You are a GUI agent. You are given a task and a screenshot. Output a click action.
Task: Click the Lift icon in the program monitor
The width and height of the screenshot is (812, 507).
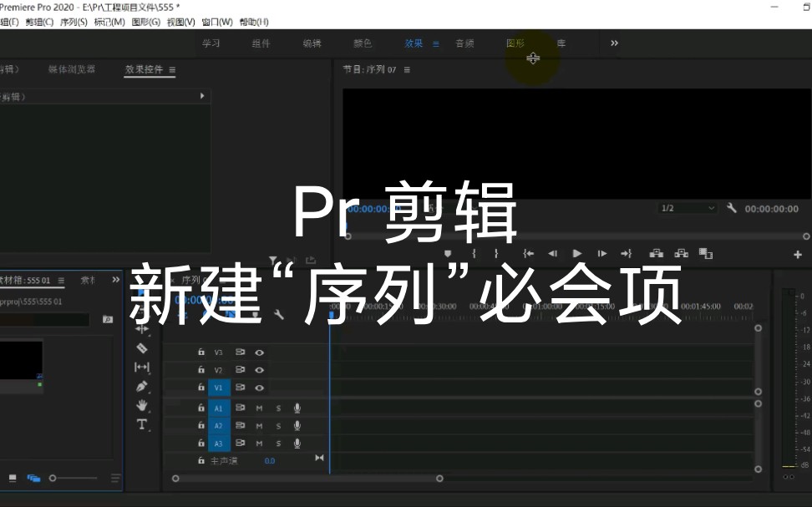[657, 253]
